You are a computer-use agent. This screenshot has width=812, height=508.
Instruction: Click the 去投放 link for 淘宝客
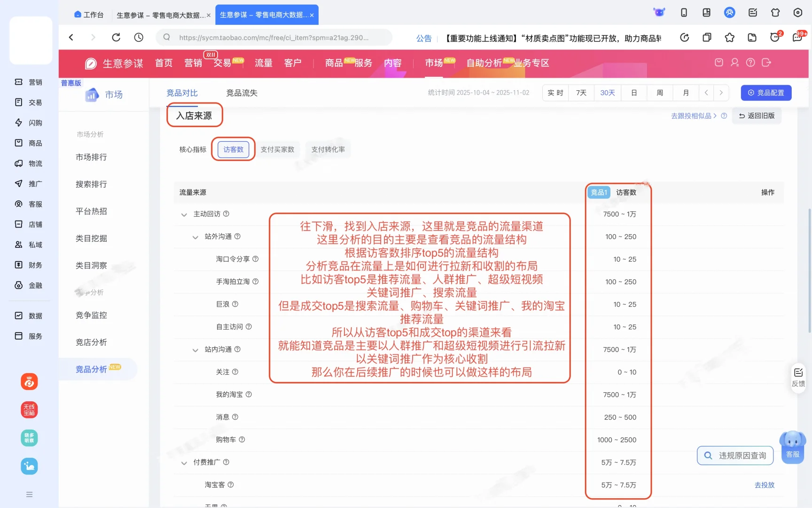tap(765, 485)
